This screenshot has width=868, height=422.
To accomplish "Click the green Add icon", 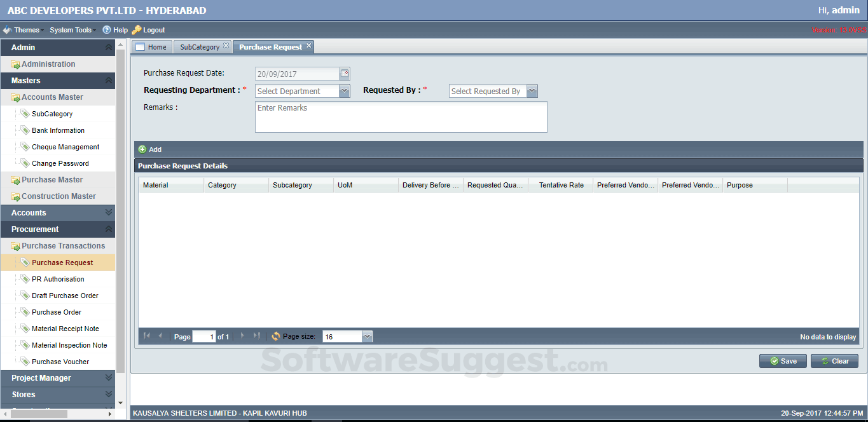I will [x=142, y=149].
